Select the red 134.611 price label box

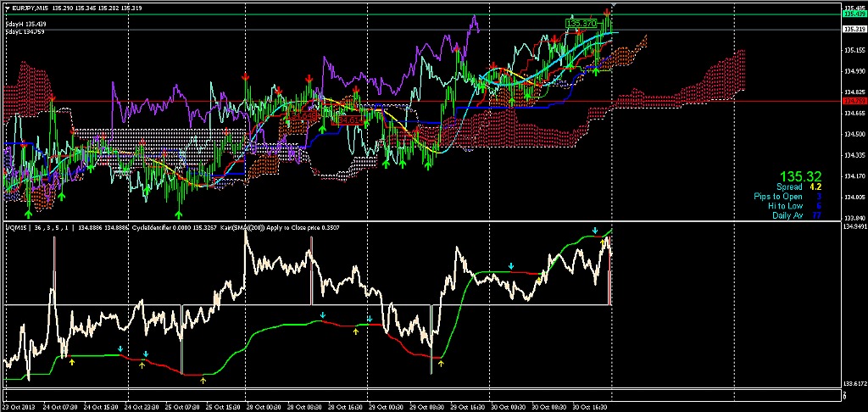348,120
